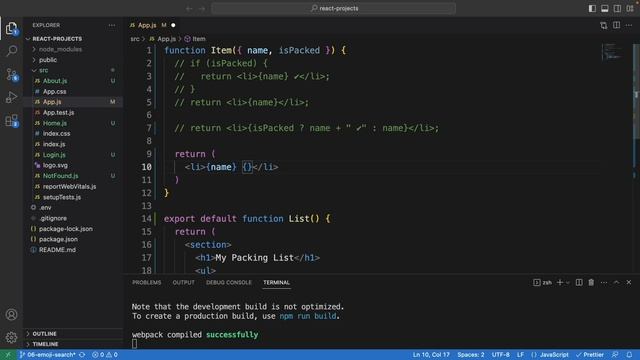Change the UTF-8 file encoding
The height and width of the screenshot is (360, 640).
[500, 355]
